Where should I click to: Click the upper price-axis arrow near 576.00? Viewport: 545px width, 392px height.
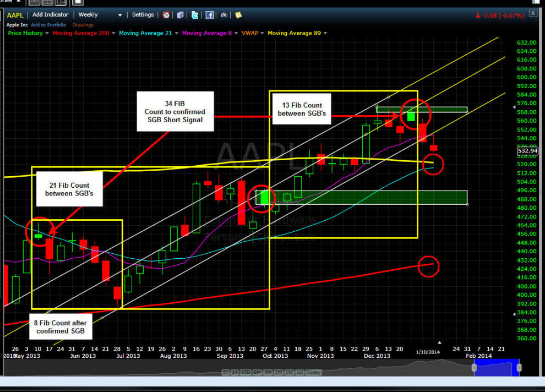(514, 107)
